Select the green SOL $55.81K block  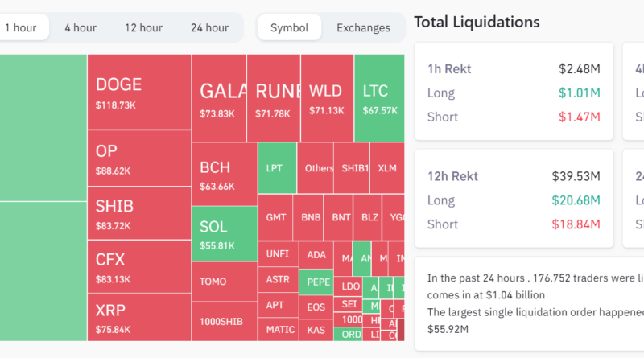click(x=224, y=234)
